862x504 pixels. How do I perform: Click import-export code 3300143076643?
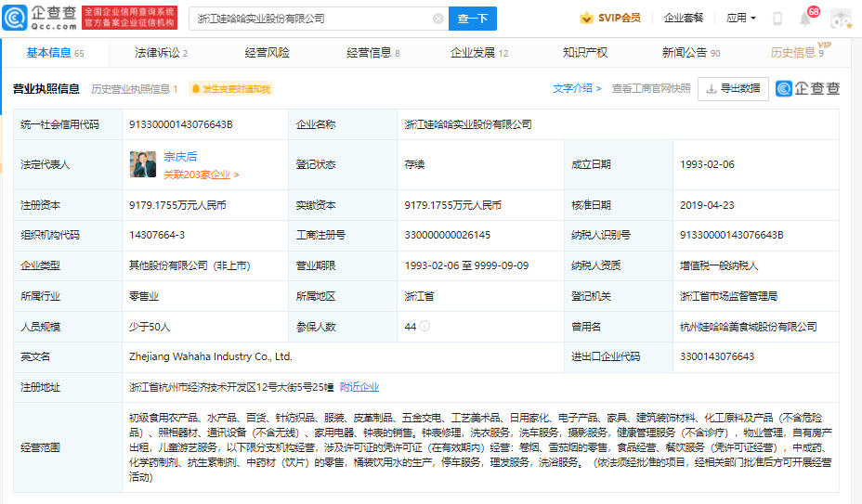[717, 356]
